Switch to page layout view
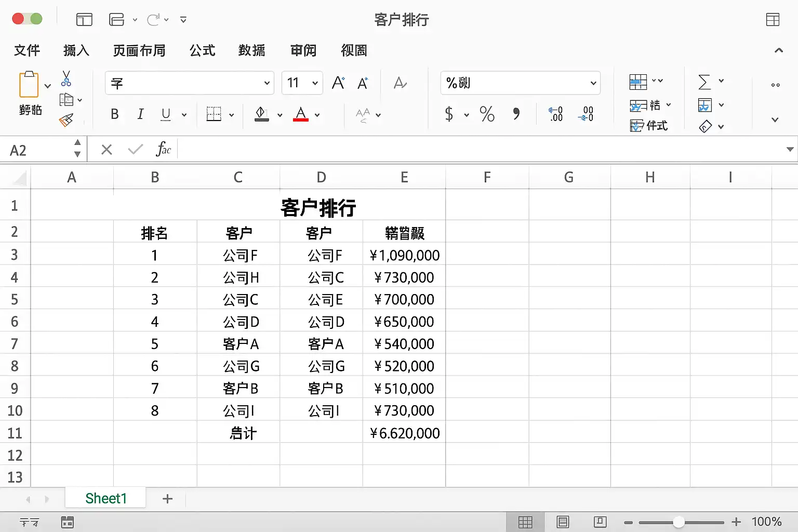The height and width of the screenshot is (532, 798). coord(563,522)
